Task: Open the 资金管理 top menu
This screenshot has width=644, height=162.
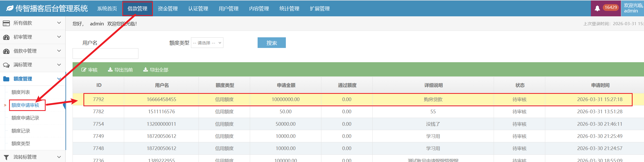Action: (x=168, y=9)
